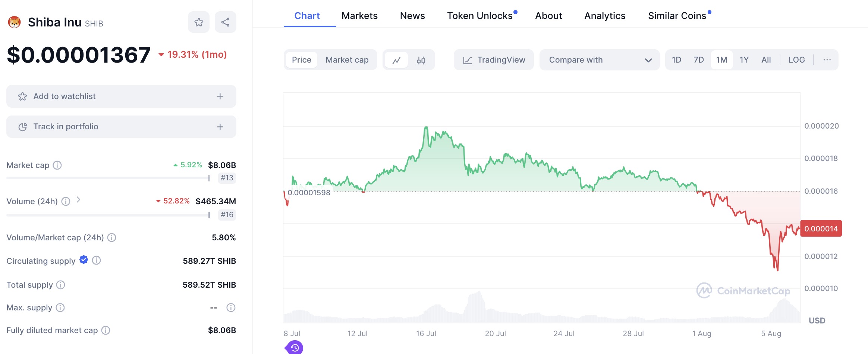
Task: Click the share icon beside Shiba Inu
Action: [225, 22]
